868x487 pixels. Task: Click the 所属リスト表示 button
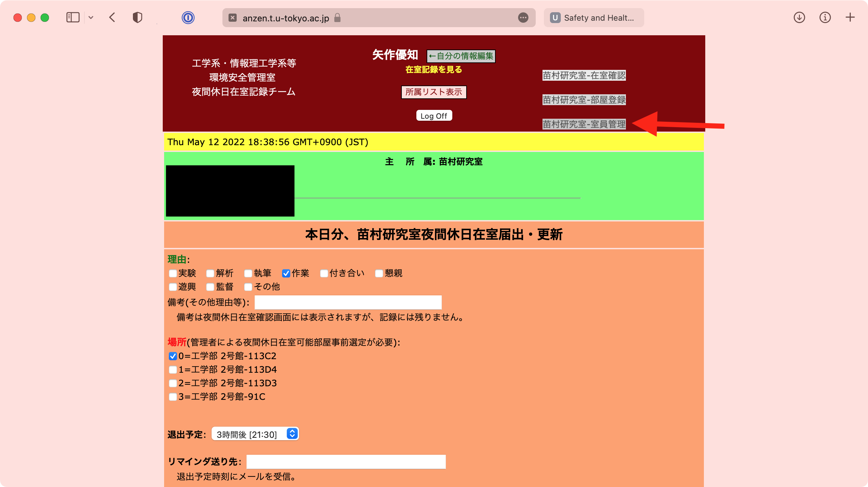(x=434, y=92)
